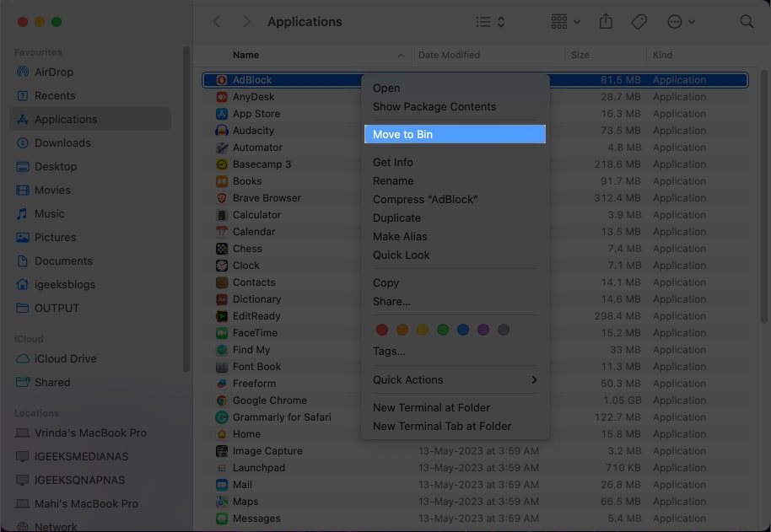The width and height of the screenshot is (771, 532).
Task: Open the More actions ellipsis dropdown
Action: click(x=681, y=22)
